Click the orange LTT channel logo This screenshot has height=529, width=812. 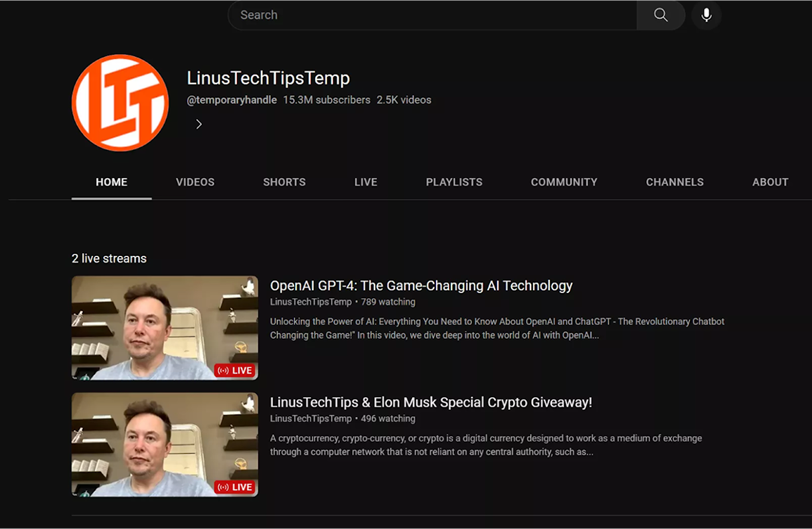click(120, 103)
